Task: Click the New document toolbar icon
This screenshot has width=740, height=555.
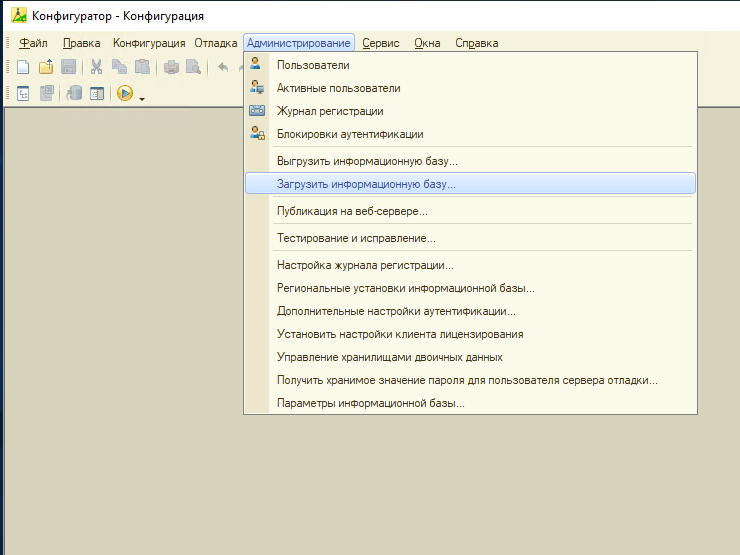Action: (23, 67)
